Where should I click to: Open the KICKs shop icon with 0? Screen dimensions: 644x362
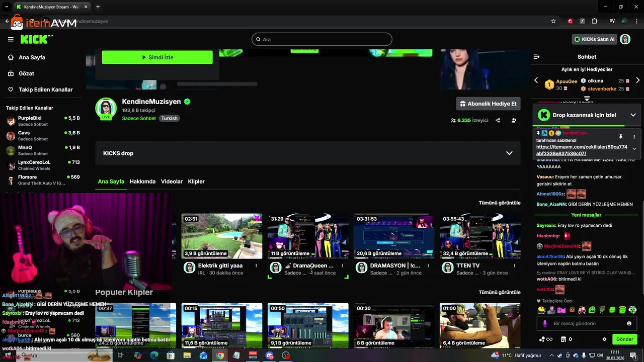[x=566, y=339]
